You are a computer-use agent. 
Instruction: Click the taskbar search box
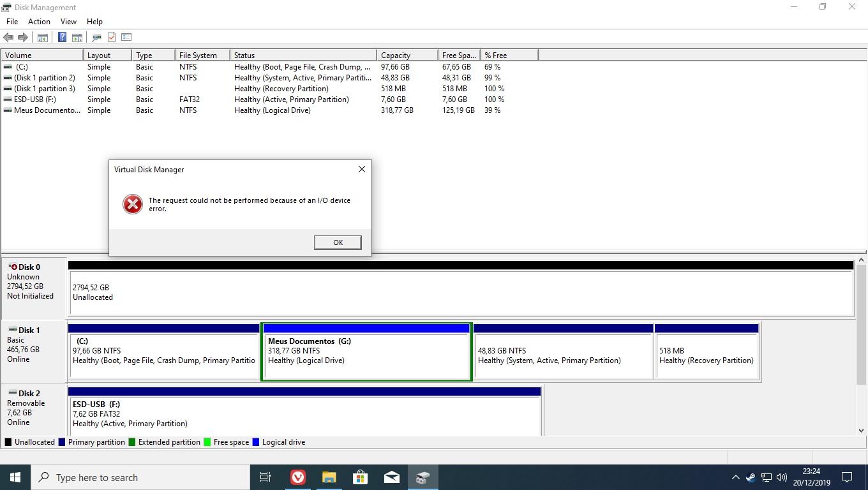click(140, 477)
